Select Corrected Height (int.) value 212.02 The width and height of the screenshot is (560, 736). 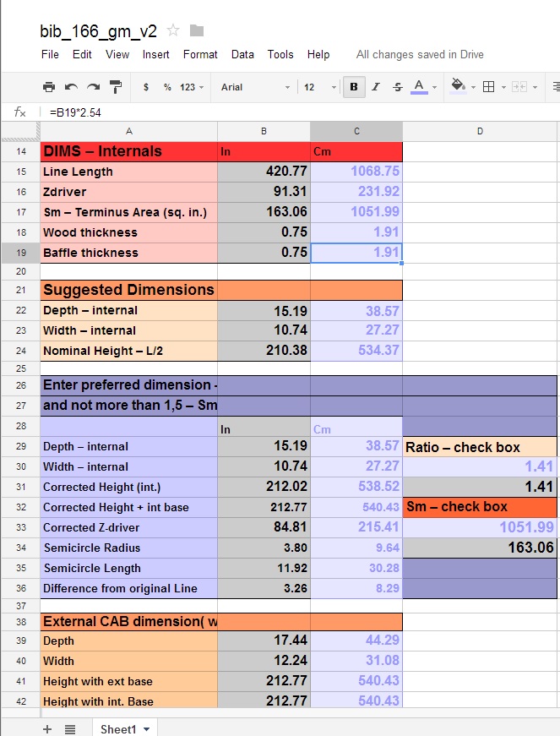point(264,487)
